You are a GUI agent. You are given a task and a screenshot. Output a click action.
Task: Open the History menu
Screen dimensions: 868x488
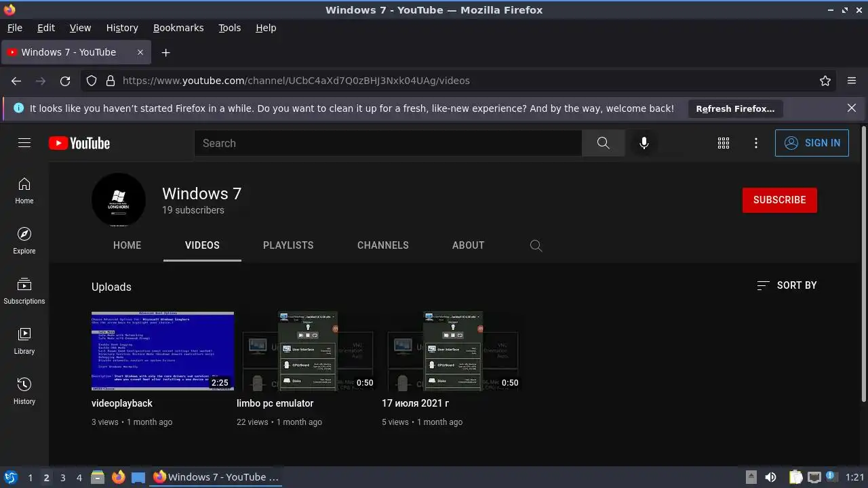[x=122, y=28]
